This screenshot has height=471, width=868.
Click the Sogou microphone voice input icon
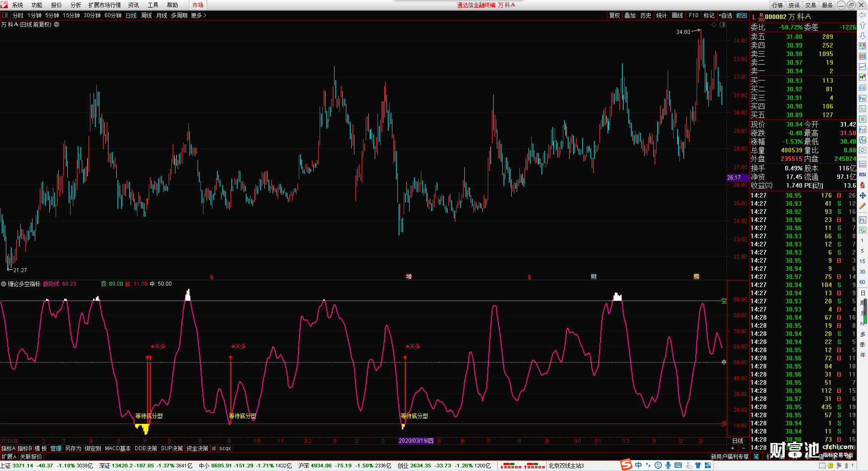pos(668,465)
